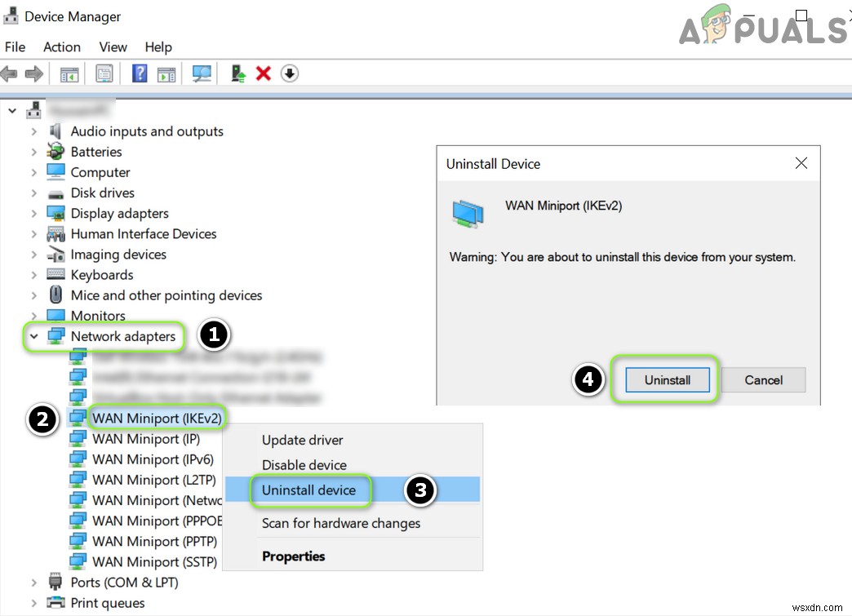Click the Disable device down-arrow icon
This screenshot has width=852, height=616.
290,73
